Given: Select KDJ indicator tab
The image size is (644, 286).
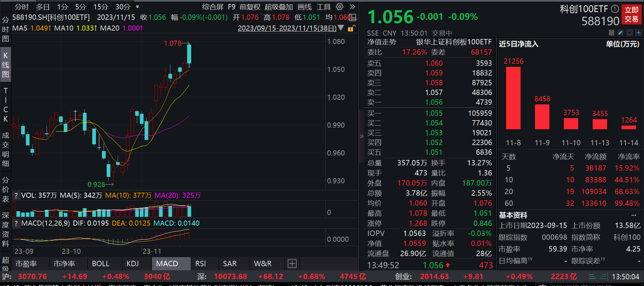Looking at the screenshot, I should coord(132,264).
